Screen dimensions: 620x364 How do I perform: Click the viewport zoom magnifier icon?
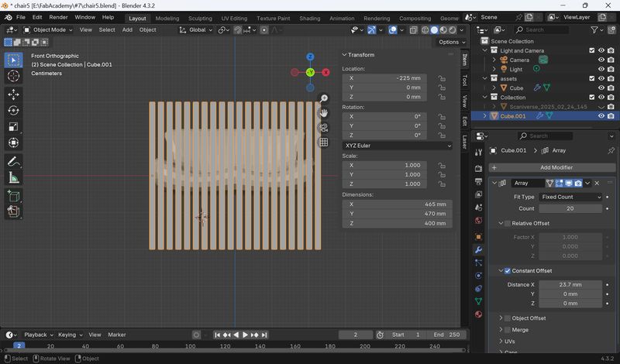323,98
